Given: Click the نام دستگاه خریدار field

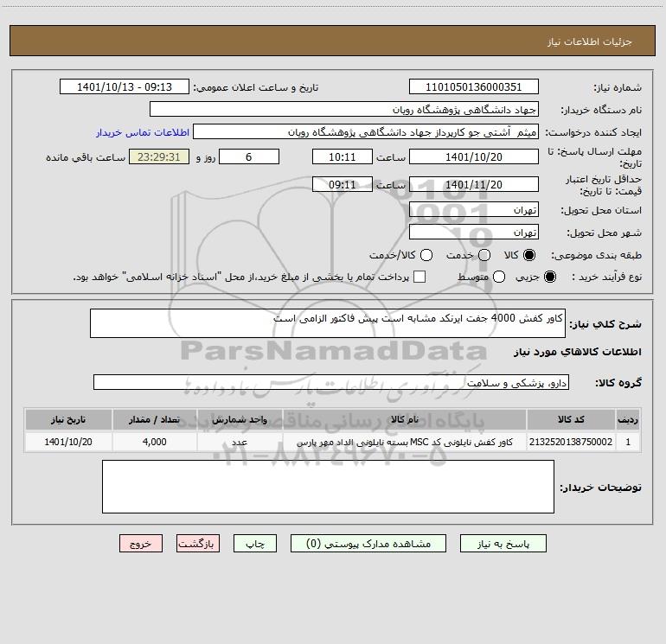Looking at the screenshot, I should tap(344, 109).
